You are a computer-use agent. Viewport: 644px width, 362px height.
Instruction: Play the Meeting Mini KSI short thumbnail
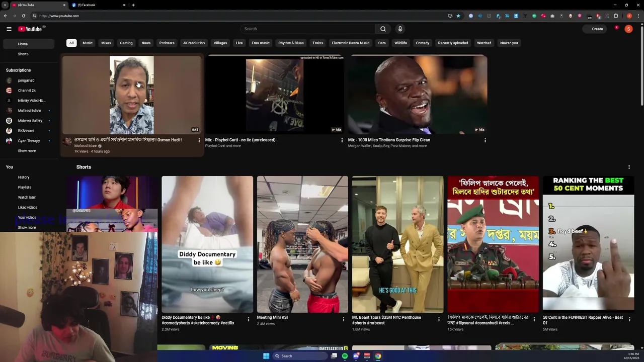[302, 244]
